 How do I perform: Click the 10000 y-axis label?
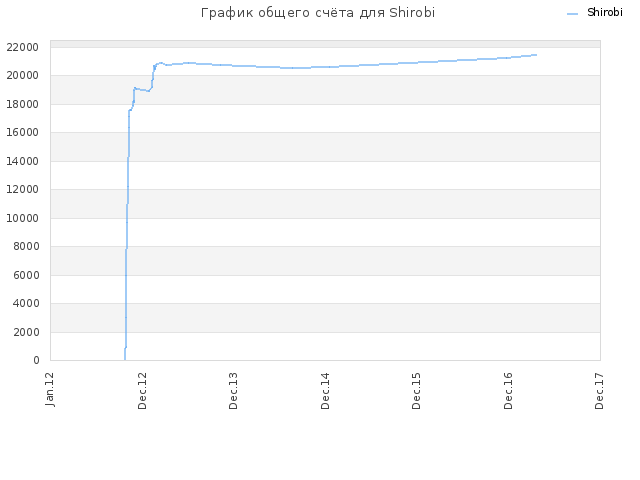22,218
